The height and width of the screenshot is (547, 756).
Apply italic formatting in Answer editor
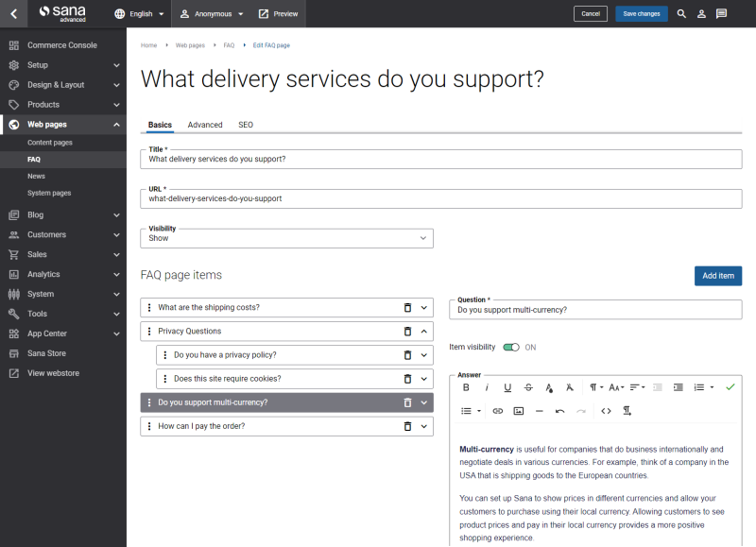(x=487, y=387)
